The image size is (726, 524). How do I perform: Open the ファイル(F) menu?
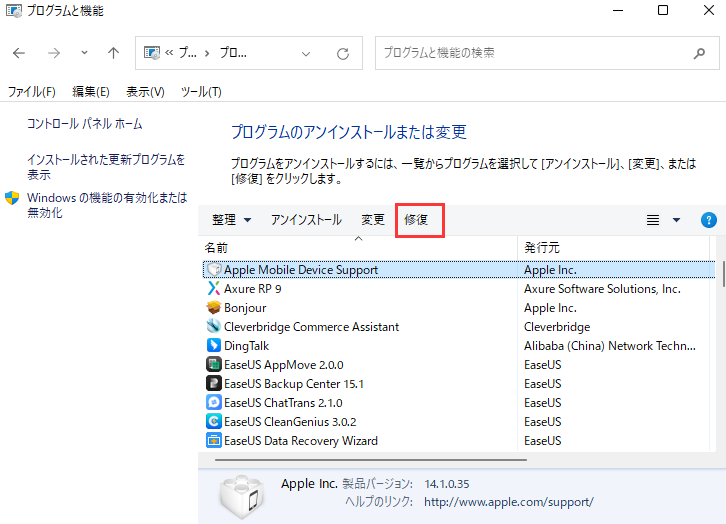32,92
